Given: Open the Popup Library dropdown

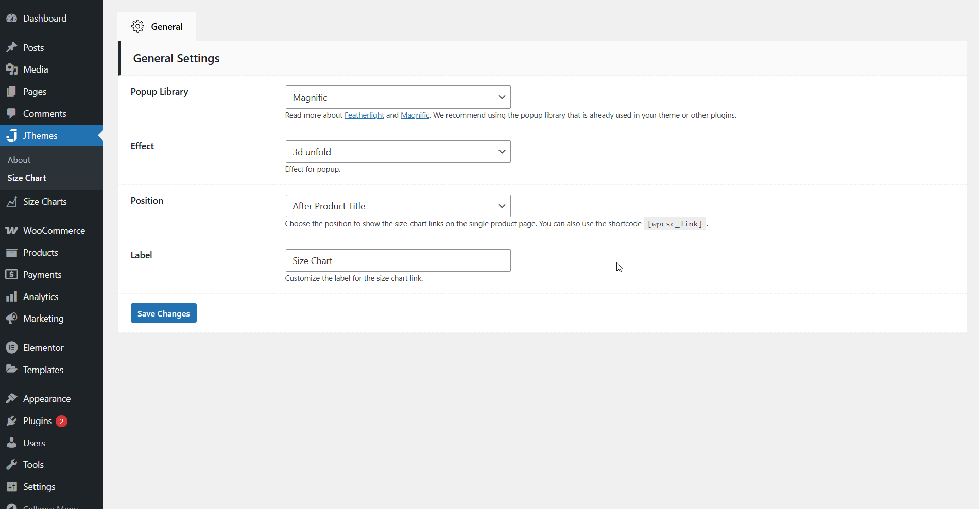Looking at the screenshot, I should (398, 97).
